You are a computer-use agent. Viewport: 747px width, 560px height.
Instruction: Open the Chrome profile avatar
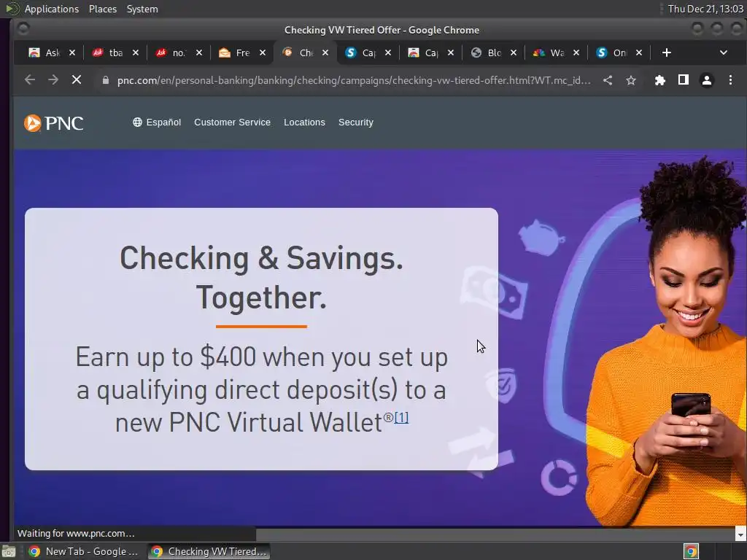[706, 80]
